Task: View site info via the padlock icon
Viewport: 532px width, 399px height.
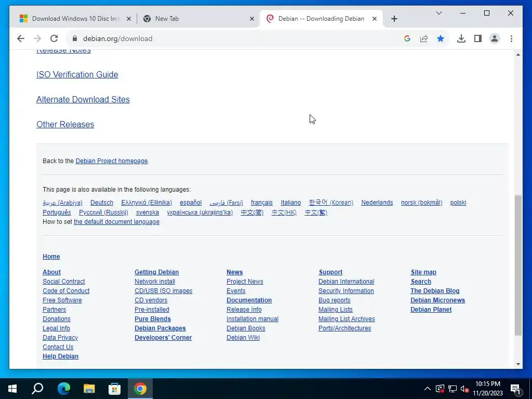Action: [75, 38]
